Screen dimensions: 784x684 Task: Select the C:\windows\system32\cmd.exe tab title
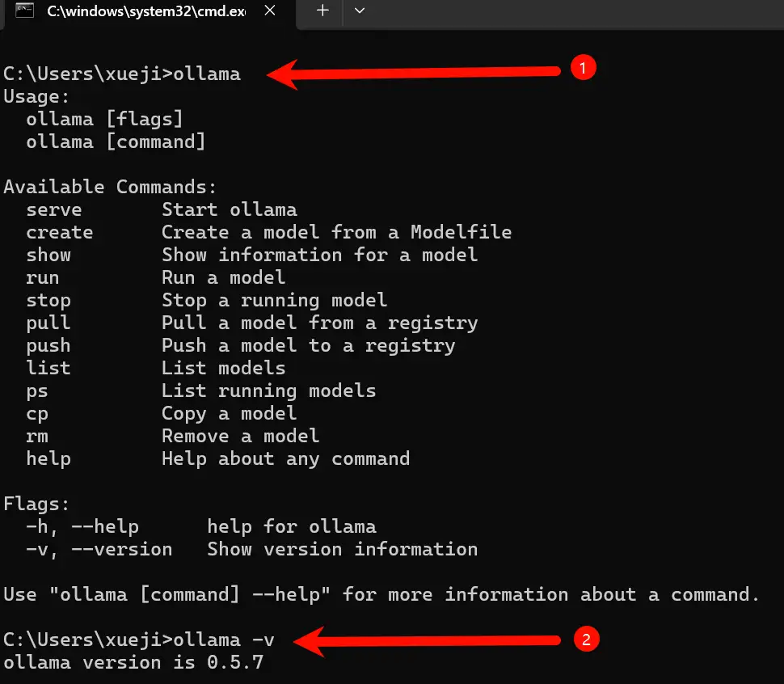pos(145,11)
